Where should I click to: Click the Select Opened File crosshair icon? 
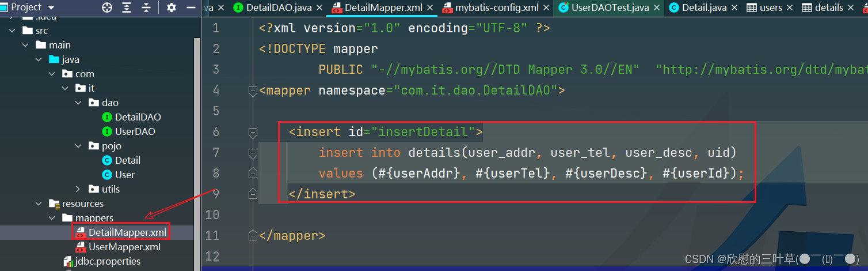pos(107,7)
